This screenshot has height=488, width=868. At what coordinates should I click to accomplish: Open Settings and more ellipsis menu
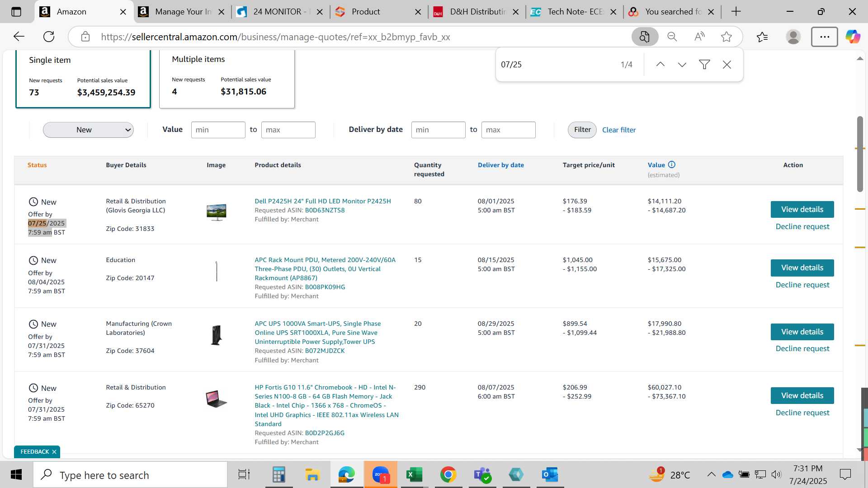(x=825, y=37)
